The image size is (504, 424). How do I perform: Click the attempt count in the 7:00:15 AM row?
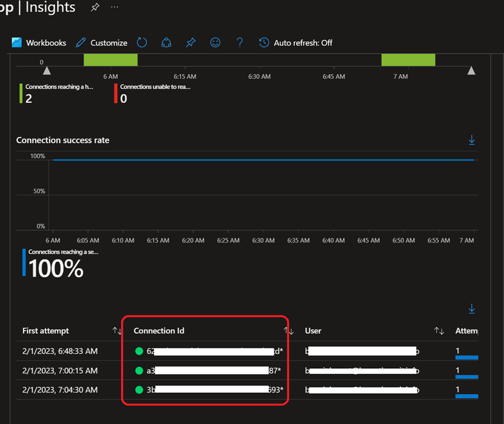coord(458,370)
